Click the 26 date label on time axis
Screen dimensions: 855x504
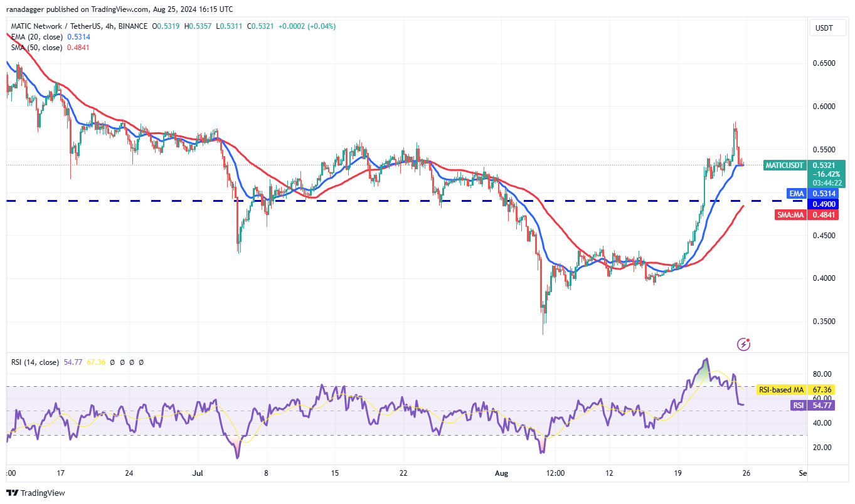pyautogui.click(x=746, y=473)
